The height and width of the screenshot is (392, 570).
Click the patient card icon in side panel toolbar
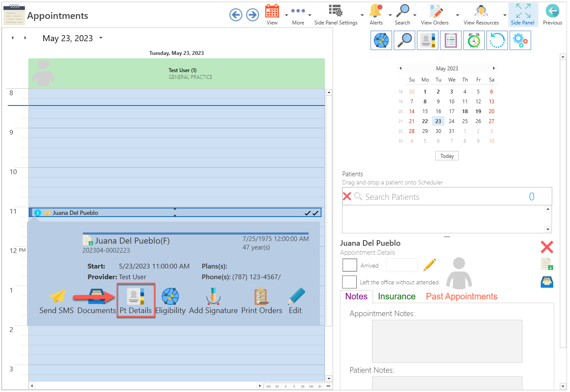[x=427, y=41]
